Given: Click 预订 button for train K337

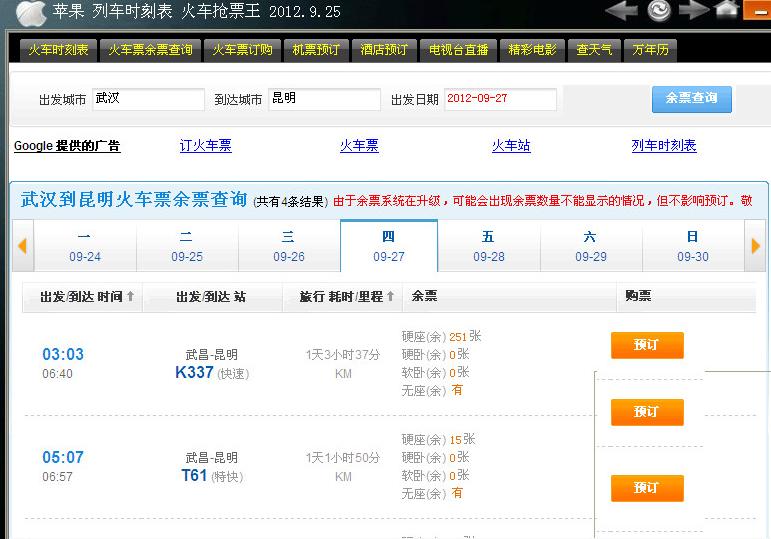Looking at the screenshot, I should (647, 345).
